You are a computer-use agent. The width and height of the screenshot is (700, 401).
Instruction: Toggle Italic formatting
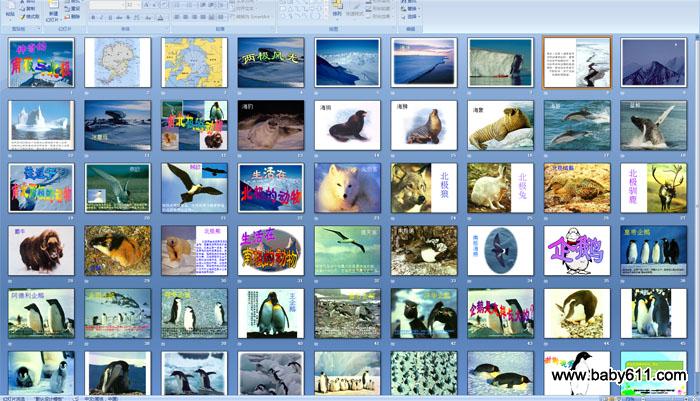pos(101,17)
